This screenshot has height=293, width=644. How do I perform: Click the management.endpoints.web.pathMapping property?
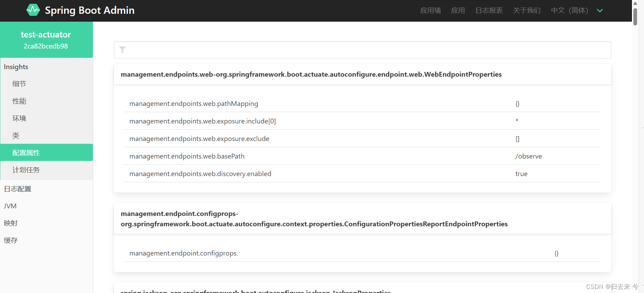coord(194,104)
